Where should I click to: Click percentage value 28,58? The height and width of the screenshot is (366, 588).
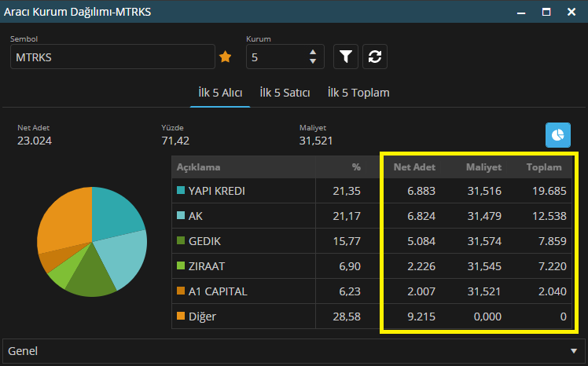(347, 317)
